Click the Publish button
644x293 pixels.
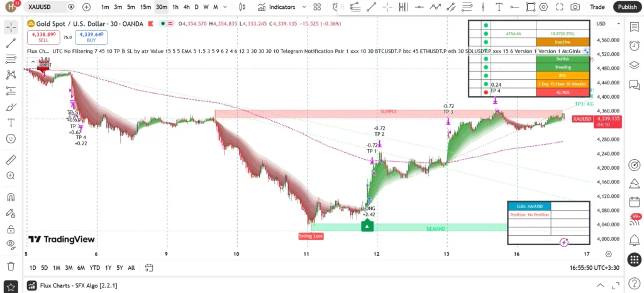[627, 7]
